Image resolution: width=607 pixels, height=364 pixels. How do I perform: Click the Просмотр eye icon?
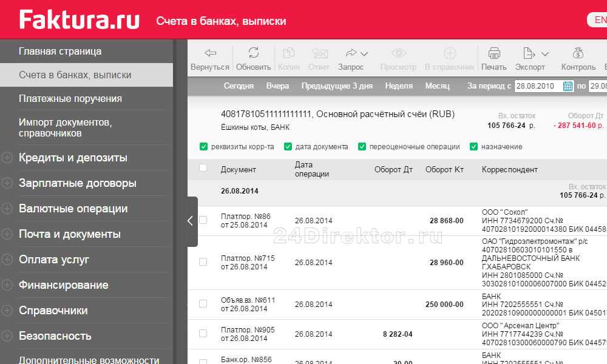398,53
